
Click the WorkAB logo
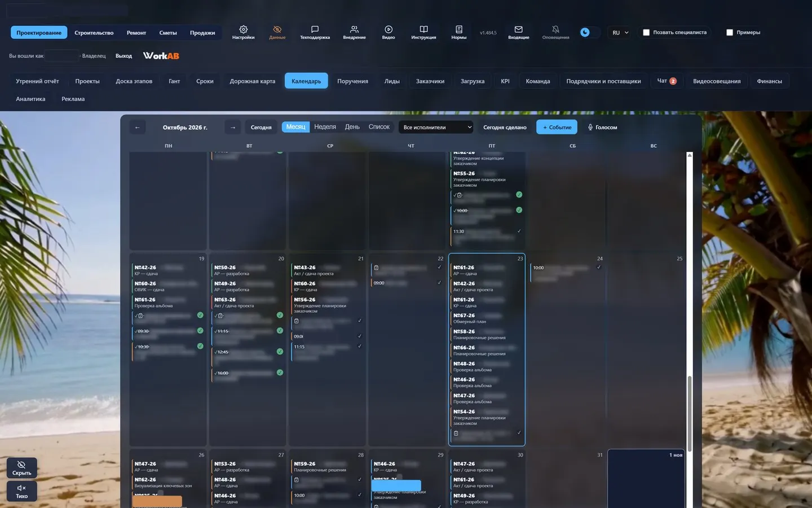coord(161,56)
